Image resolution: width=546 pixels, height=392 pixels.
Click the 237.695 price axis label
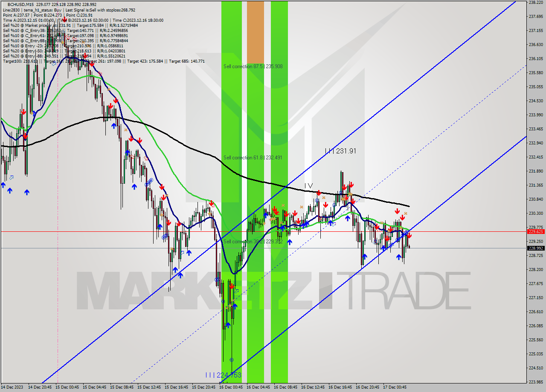(x=536, y=16)
